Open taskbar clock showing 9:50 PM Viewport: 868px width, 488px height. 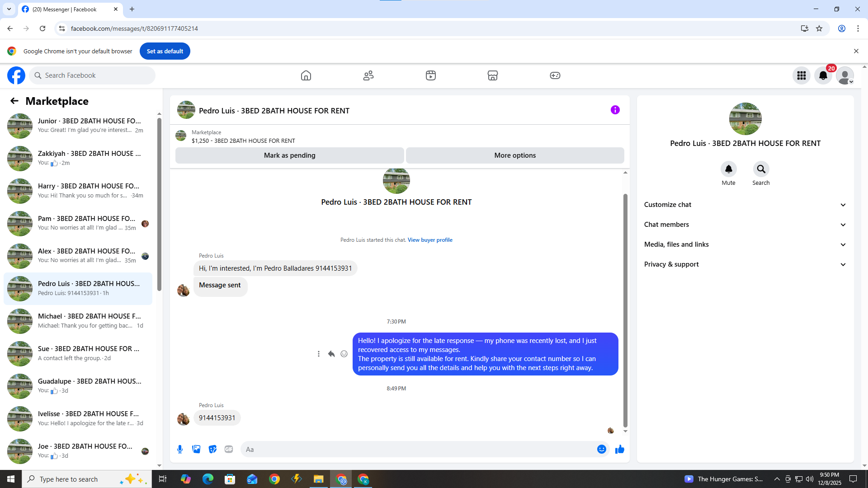click(830, 479)
